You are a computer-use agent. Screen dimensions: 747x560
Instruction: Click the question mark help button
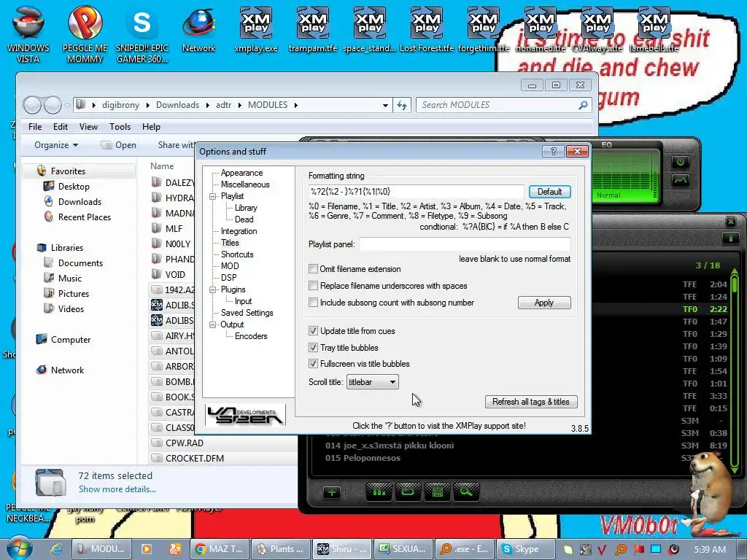coord(553,151)
